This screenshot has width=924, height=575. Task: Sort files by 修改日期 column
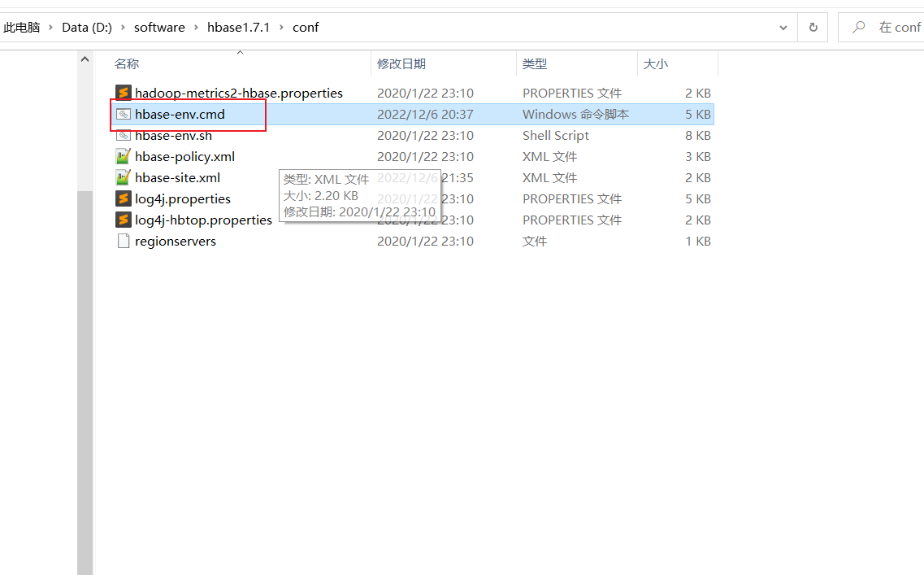401,63
